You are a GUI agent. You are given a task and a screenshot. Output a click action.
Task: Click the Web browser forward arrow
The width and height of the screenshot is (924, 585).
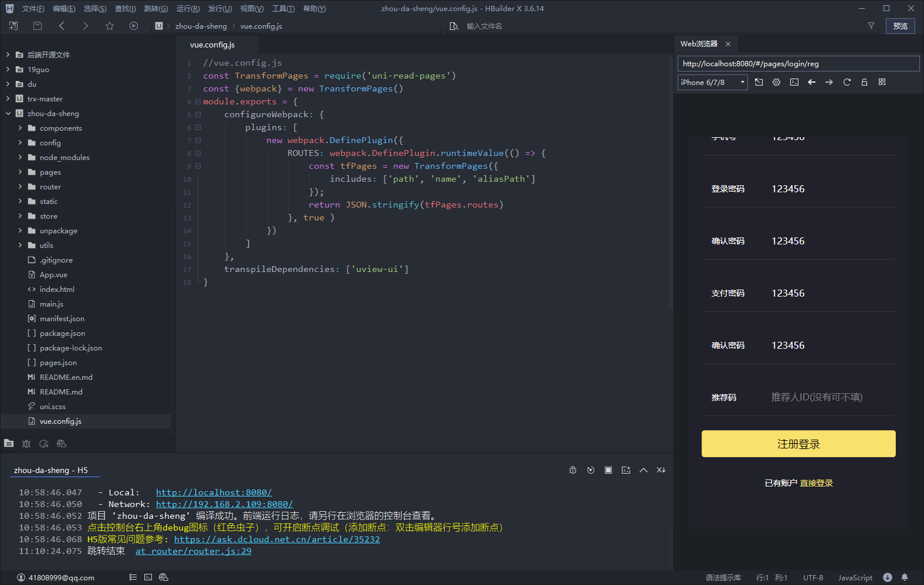point(830,82)
